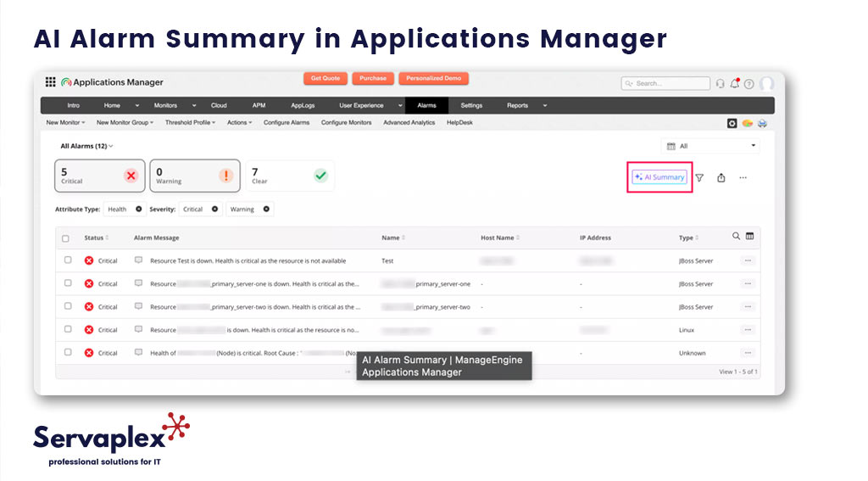
Task: Open the Configure Monitors link
Action: pos(346,122)
